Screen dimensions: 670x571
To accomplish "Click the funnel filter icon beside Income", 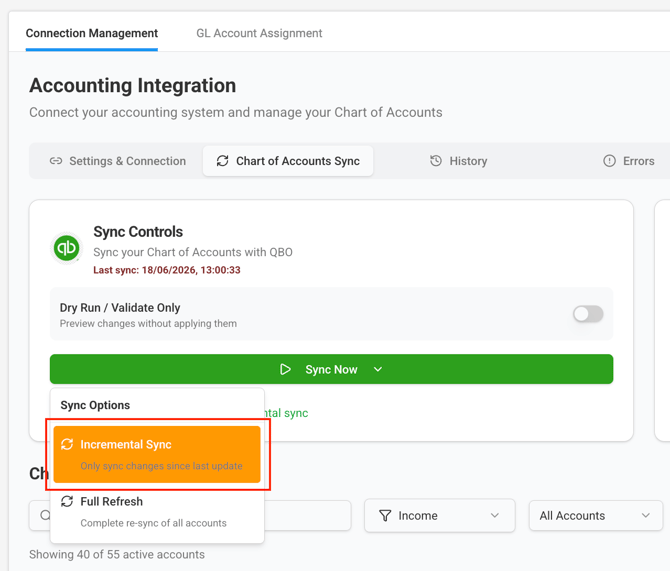I will click(385, 515).
